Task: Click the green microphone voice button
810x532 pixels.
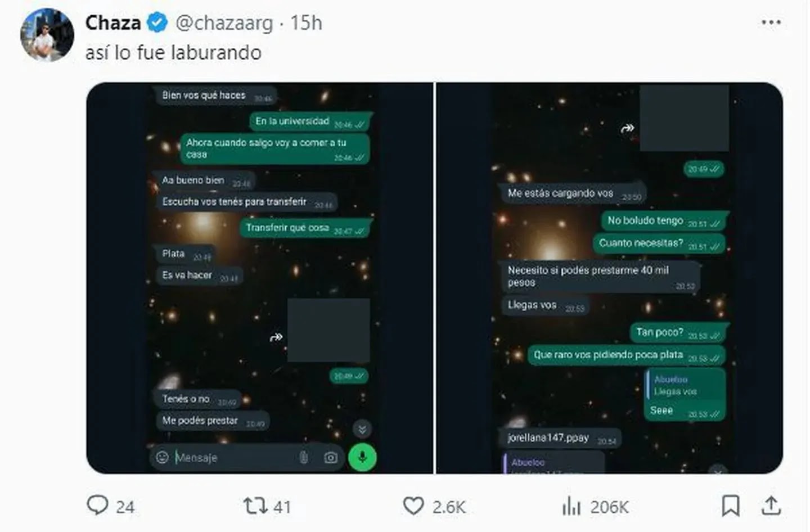Action: [x=362, y=457]
